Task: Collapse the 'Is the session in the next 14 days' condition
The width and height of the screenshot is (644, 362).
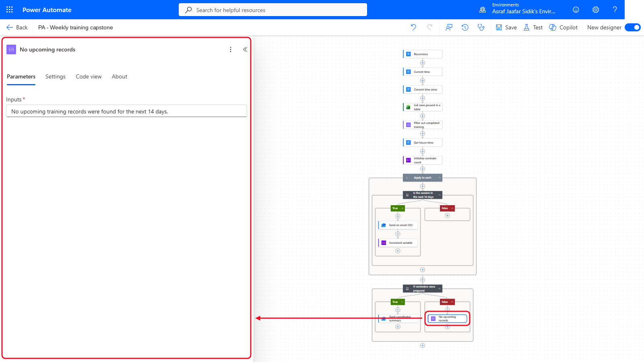Action: (440, 195)
